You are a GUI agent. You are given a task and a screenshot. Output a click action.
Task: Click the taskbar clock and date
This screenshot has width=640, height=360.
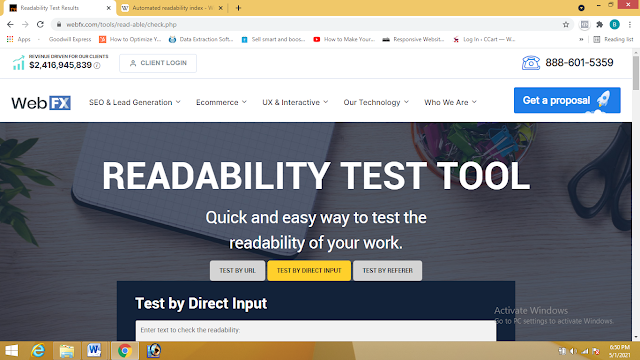point(620,351)
